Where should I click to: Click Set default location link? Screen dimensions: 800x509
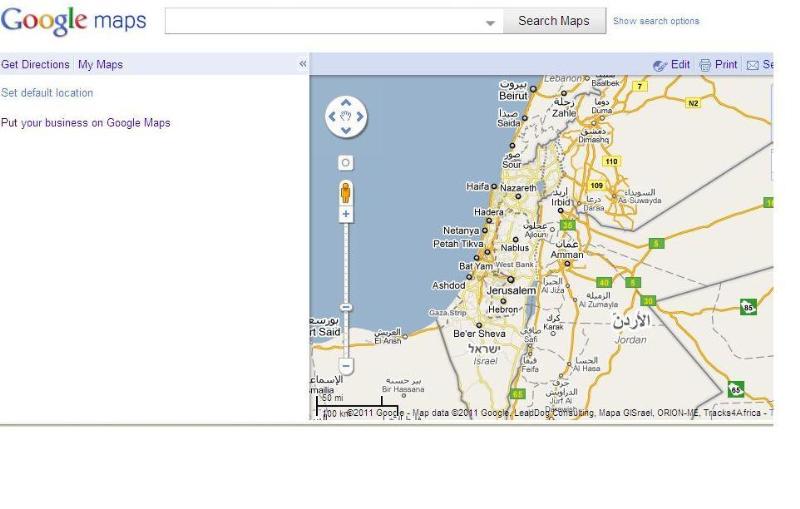(x=47, y=93)
